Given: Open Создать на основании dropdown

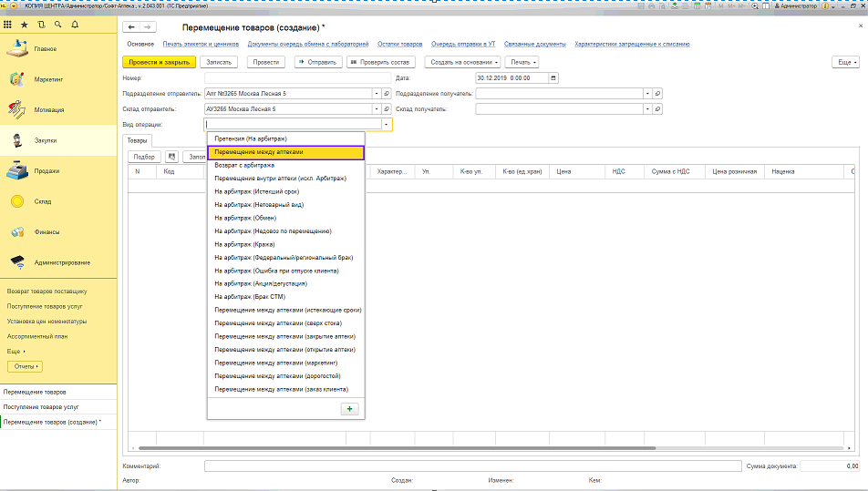Looking at the screenshot, I should (x=460, y=62).
